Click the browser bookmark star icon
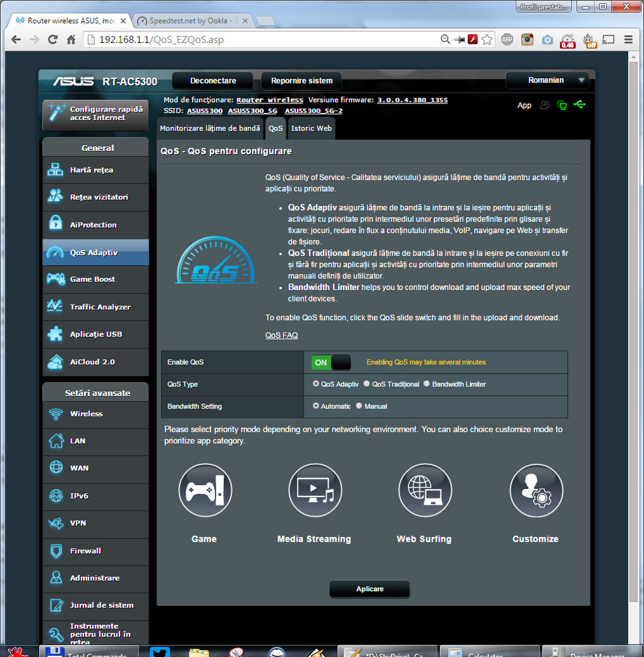This screenshot has width=644, height=657. coord(487,40)
